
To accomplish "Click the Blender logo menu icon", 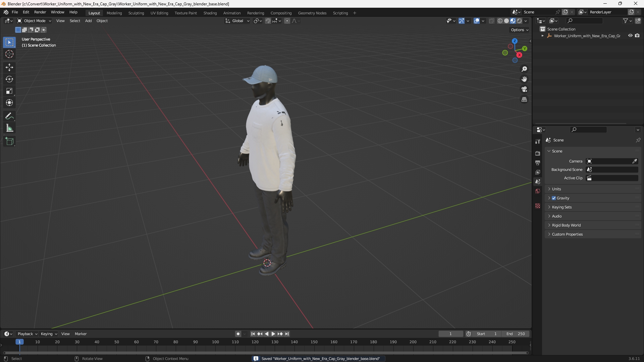I will coord(6,12).
